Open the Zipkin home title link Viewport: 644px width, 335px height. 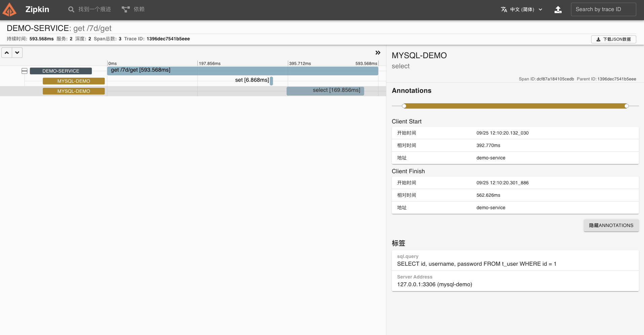pos(37,9)
